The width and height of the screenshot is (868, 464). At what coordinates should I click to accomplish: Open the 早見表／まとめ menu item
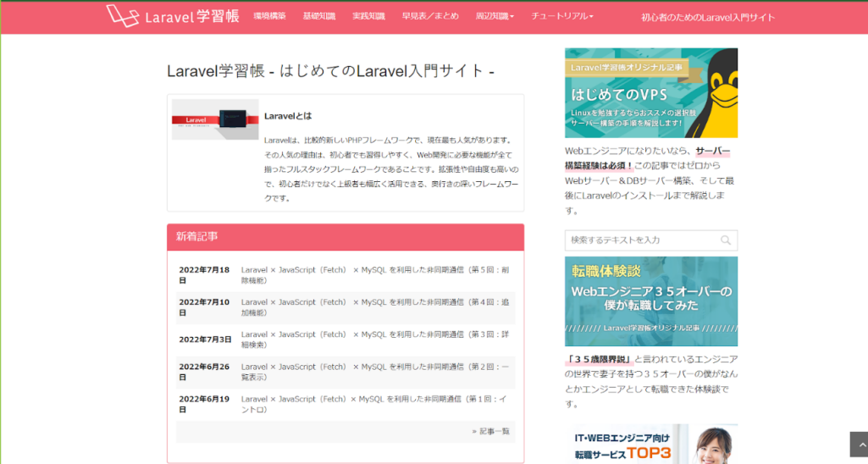pyautogui.click(x=430, y=16)
